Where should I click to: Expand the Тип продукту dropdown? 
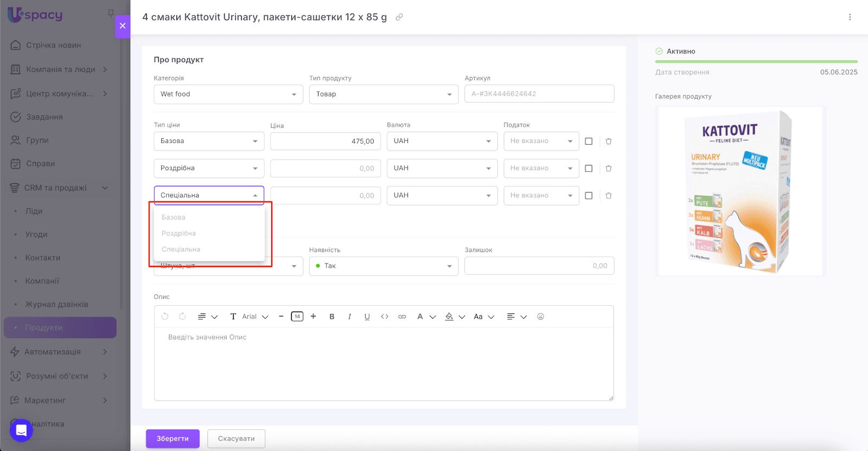point(384,94)
